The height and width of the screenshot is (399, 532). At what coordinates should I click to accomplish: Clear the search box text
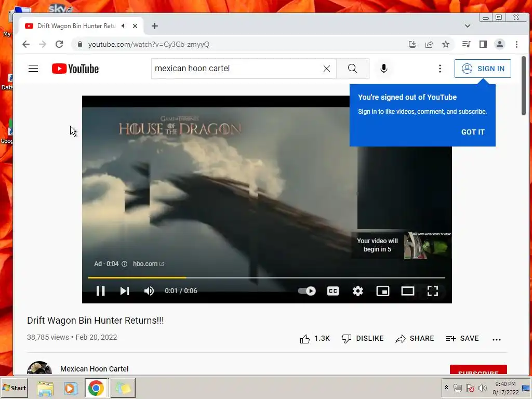[327, 69]
